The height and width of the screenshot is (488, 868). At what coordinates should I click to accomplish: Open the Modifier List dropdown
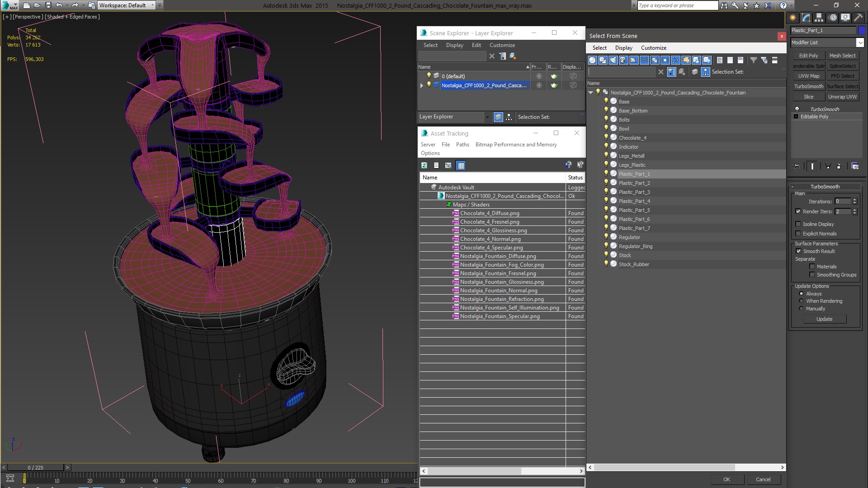tap(859, 42)
